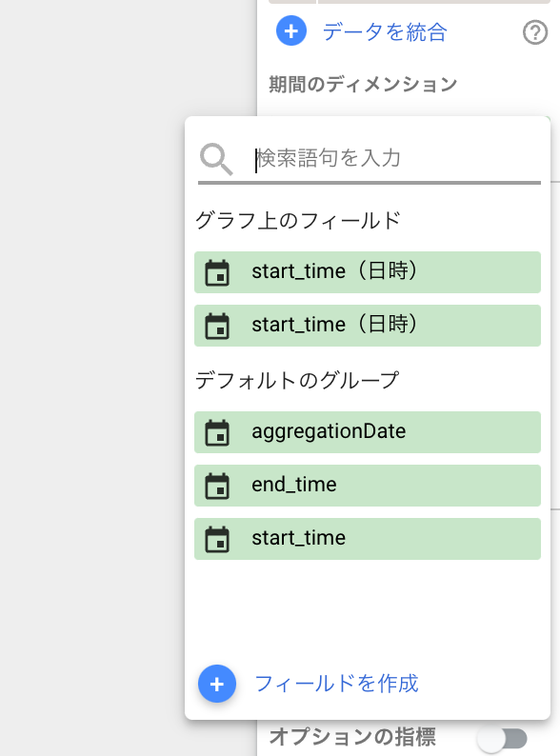This screenshot has height=756, width=560.
Task: Pick start_time under デフォルトのグループ
Action: pyautogui.click(x=368, y=539)
